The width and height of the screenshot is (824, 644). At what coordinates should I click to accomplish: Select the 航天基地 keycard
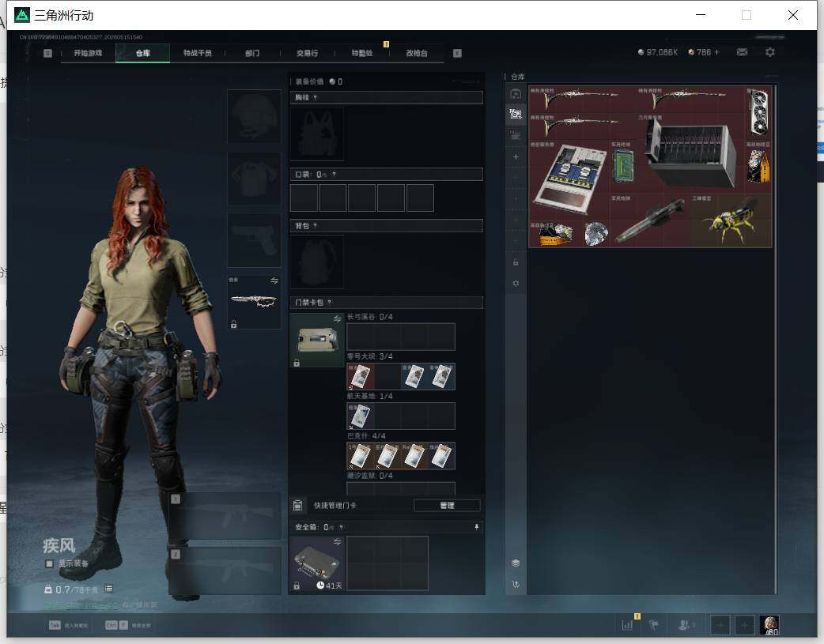pyautogui.click(x=361, y=416)
